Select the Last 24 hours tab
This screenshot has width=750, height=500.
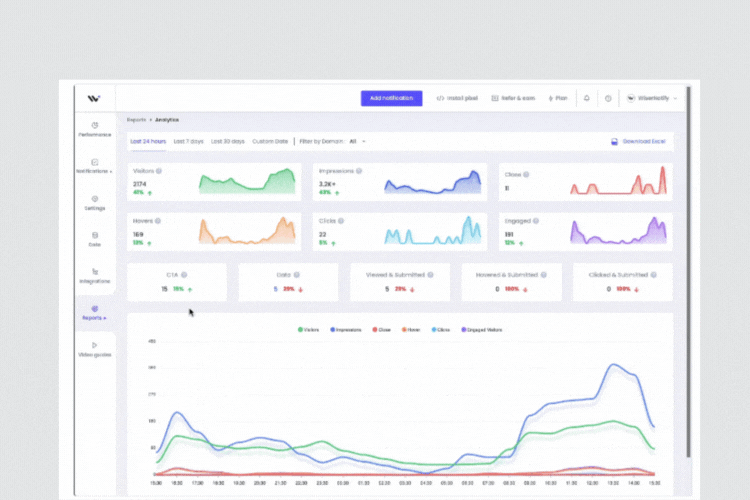click(148, 142)
